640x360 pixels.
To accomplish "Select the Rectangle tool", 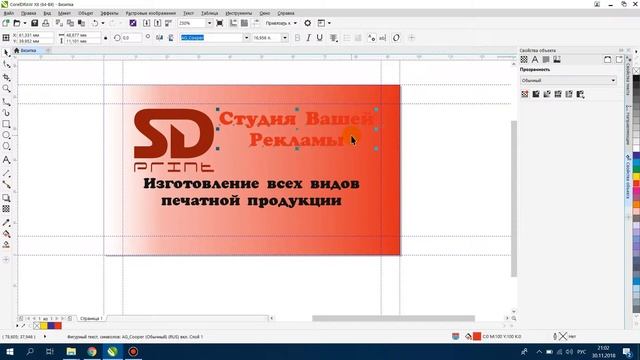I will click(7, 124).
